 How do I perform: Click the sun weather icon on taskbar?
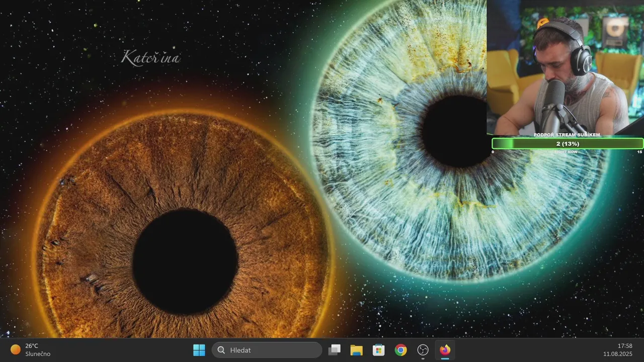(16, 349)
